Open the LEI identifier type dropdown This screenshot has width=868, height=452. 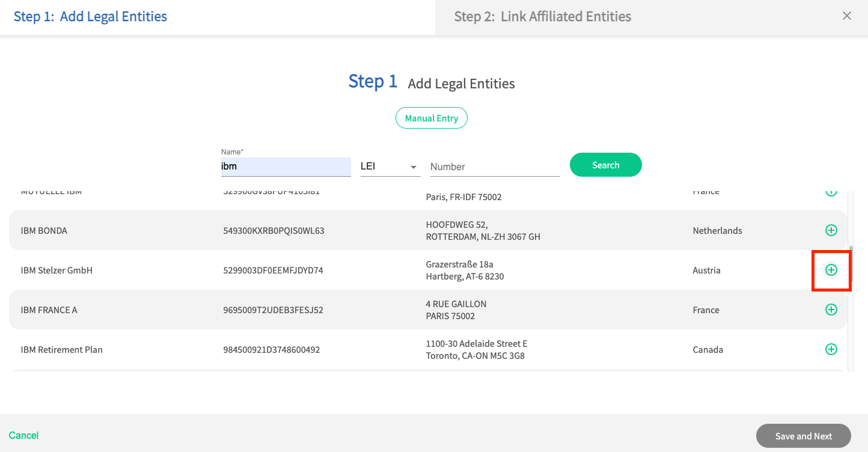coord(390,166)
